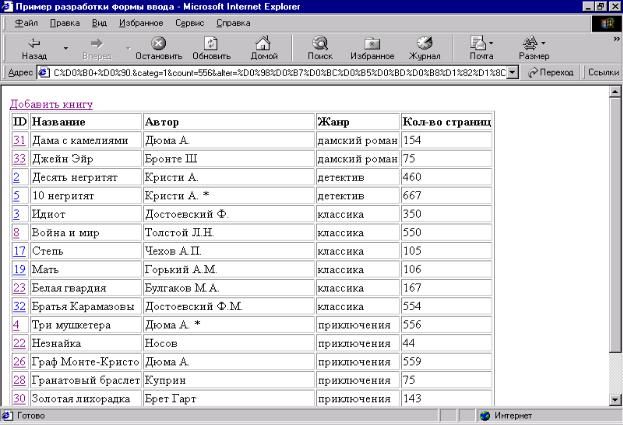Click the Незнайка title cell

click(x=86, y=343)
